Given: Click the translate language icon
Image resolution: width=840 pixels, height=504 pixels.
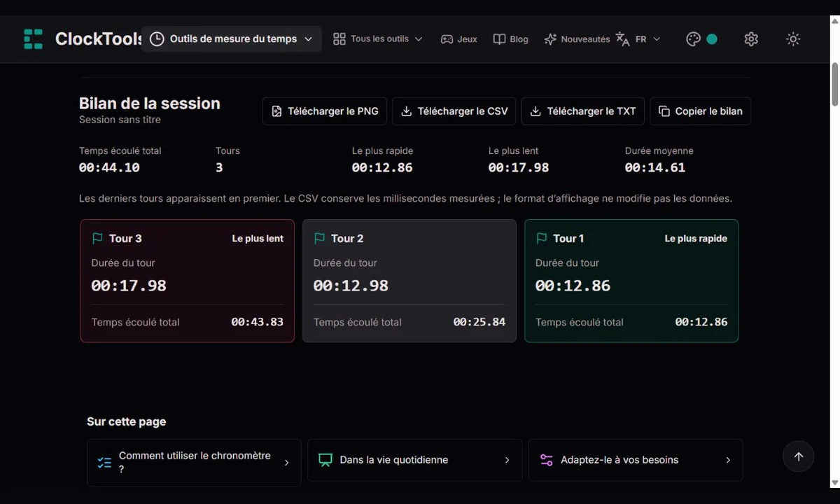Looking at the screenshot, I should 622,39.
